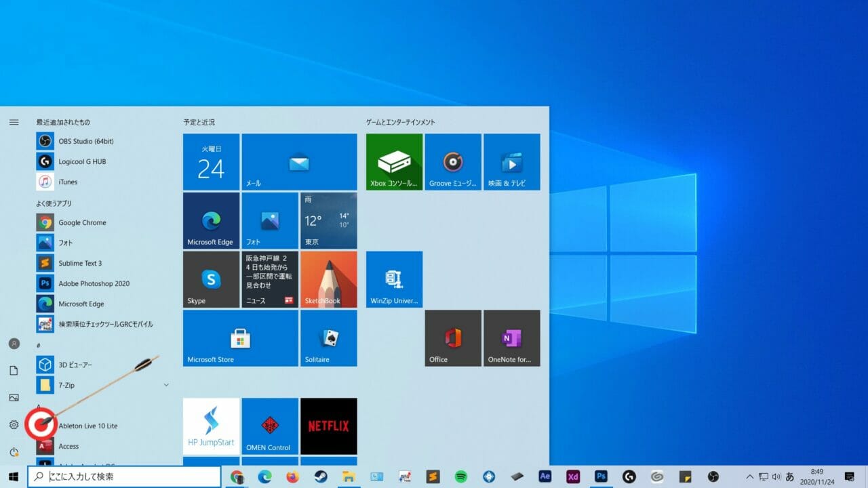The height and width of the screenshot is (488, 868).
Task: Open Sublime Text 3 in the app list
Action: point(102,263)
